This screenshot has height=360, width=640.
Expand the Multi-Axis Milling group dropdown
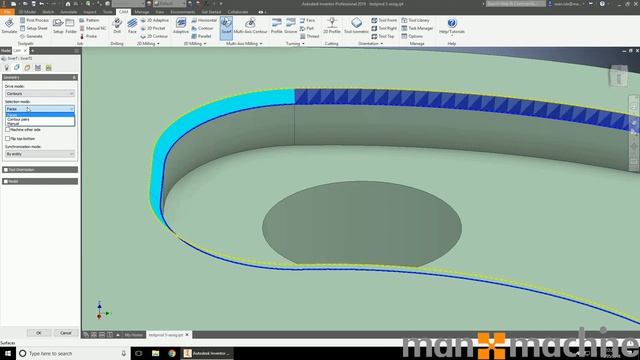pos(244,44)
